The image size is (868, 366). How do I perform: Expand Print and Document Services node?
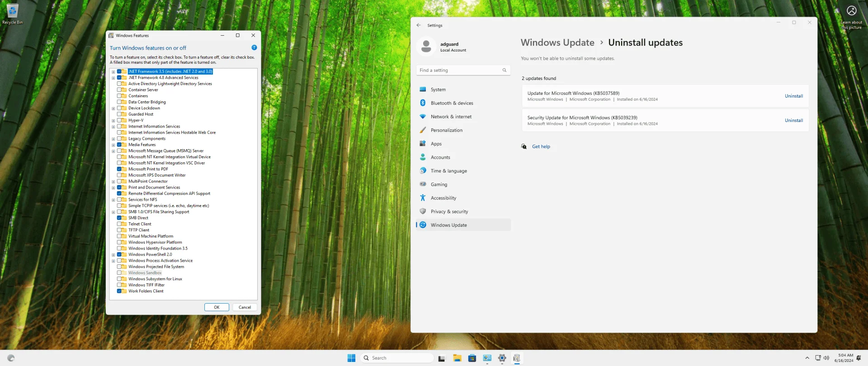[x=113, y=188]
